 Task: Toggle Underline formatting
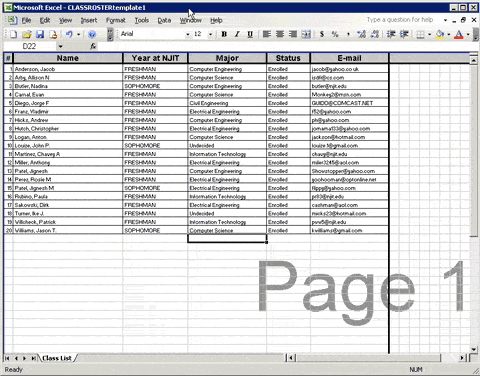click(x=250, y=34)
